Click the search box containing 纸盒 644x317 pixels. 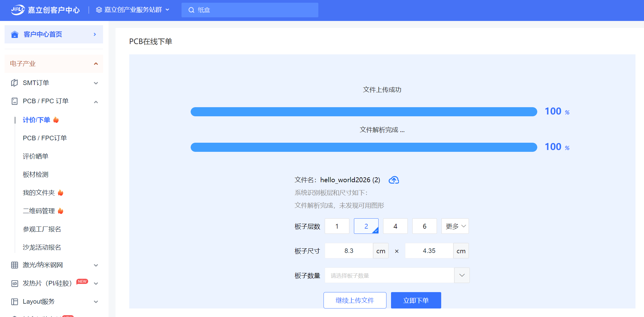(250, 10)
